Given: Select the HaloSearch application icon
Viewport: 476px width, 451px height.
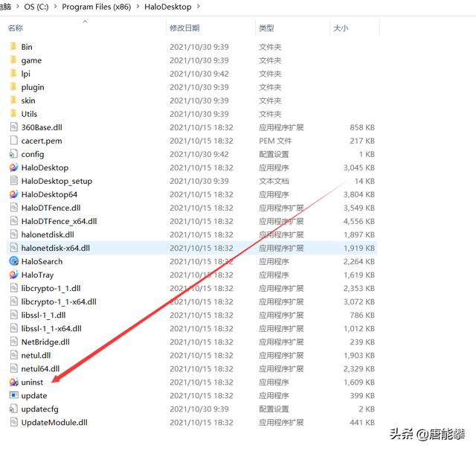Looking at the screenshot, I should pyautogui.click(x=13, y=261).
